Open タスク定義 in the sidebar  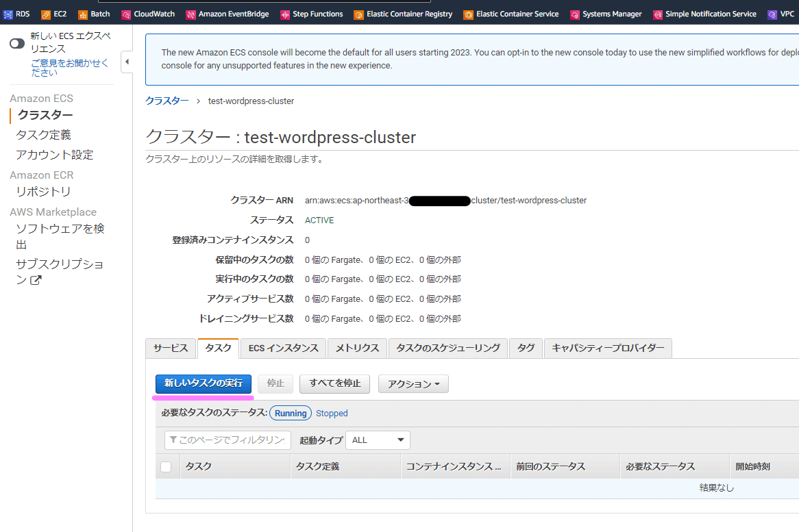43,135
